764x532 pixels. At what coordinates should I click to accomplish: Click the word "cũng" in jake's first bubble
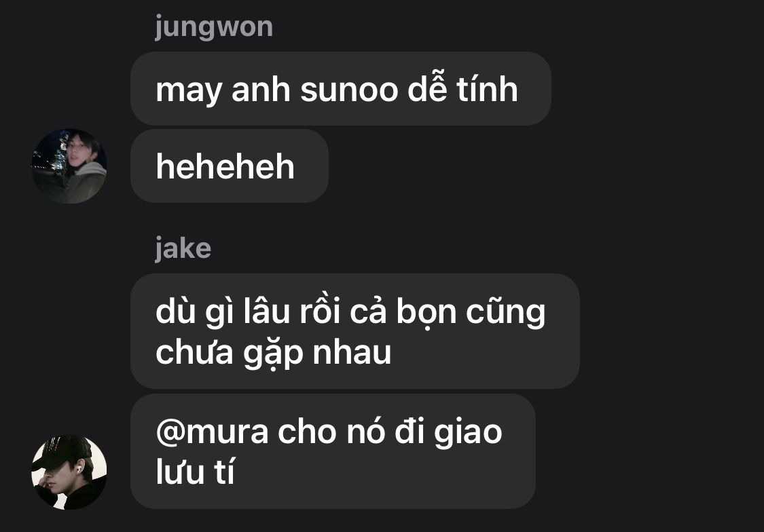click(x=506, y=311)
